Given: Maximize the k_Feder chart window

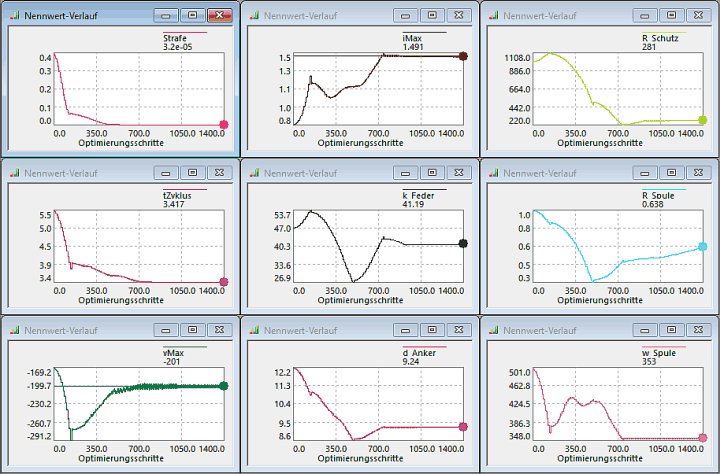Looking at the screenshot, I should (431, 172).
